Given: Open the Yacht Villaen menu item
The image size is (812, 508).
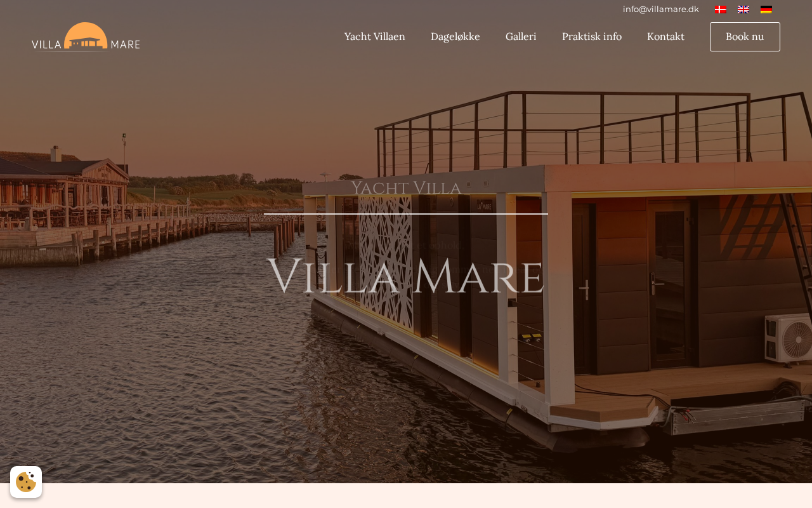Looking at the screenshot, I should 375,36.
